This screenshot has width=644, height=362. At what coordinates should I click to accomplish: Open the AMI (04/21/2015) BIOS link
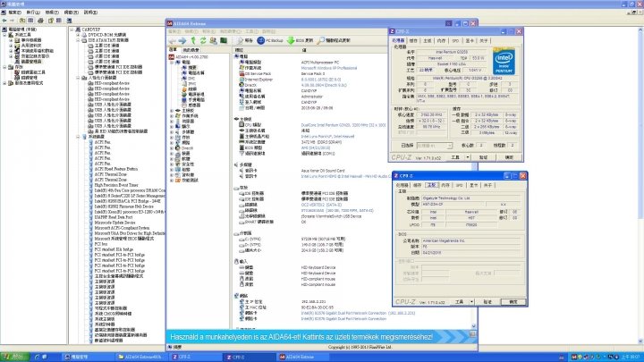coord(316,147)
